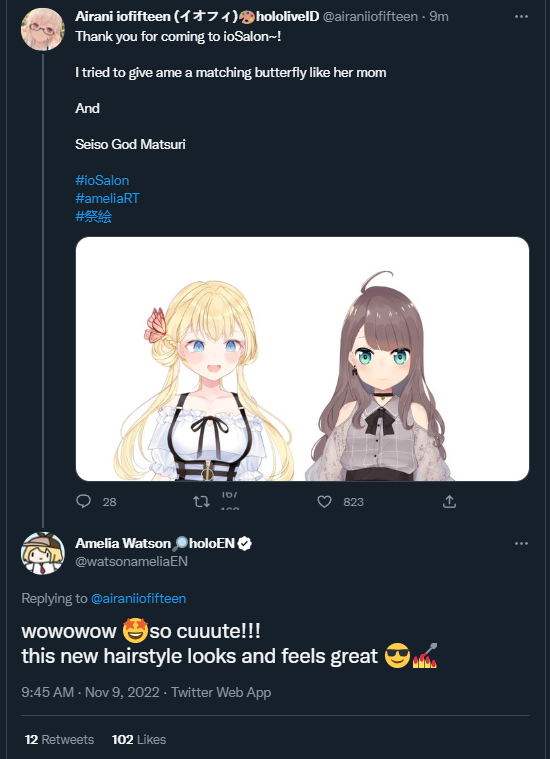Click the reply icon under Airani's tweet
The width and height of the screenshot is (550, 759).
pos(83,501)
